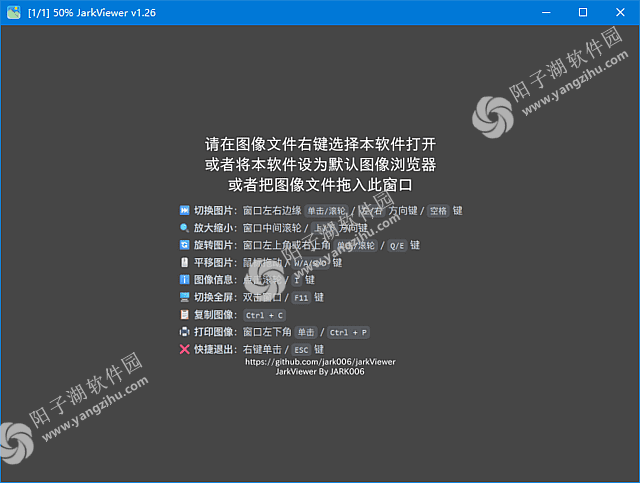Click the 'Ctrl + C' key badge
Image resolution: width=640 pixels, height=483 pixels.
tap(264, 315)
